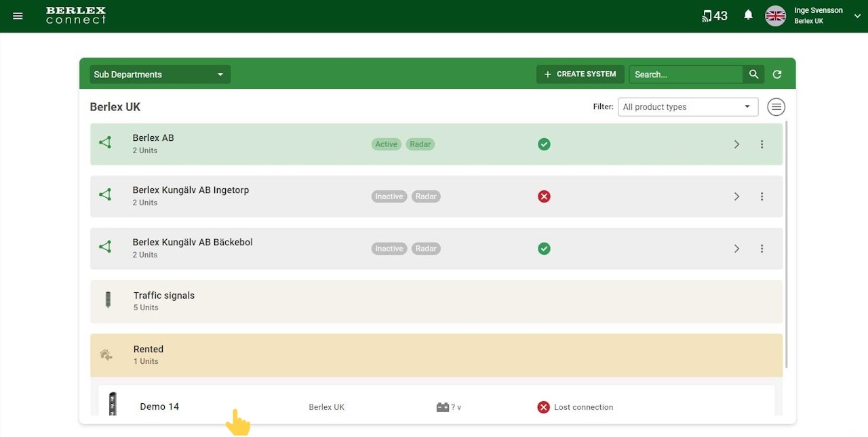Click the UK flag language icon
The width and height of the screenshot is (868, 437).
775,16
